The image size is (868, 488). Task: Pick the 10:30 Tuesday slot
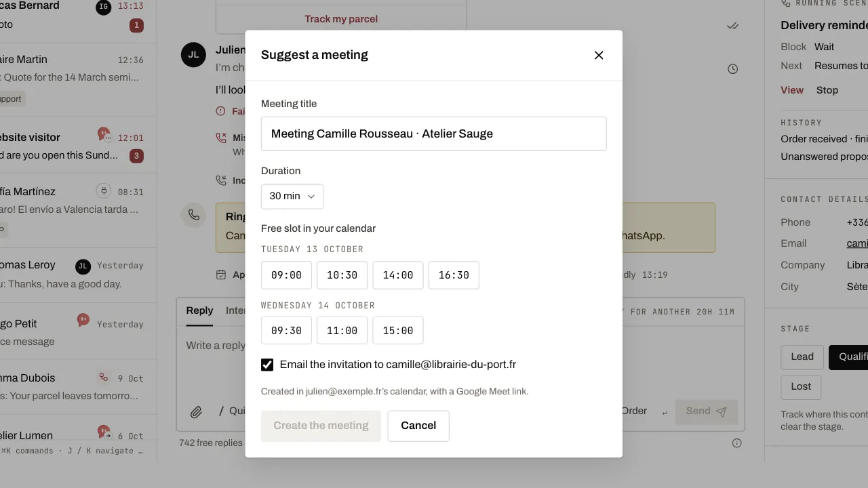tap(342, 275)
